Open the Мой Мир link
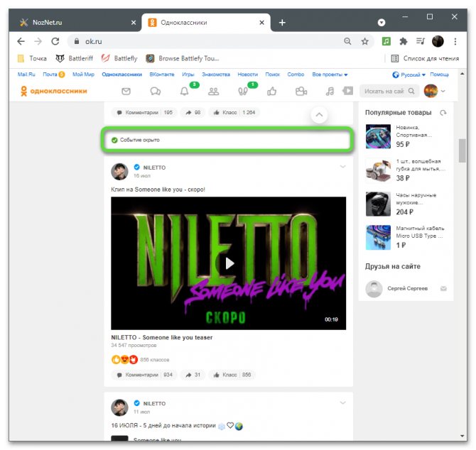476x450 pixels. 84,75
